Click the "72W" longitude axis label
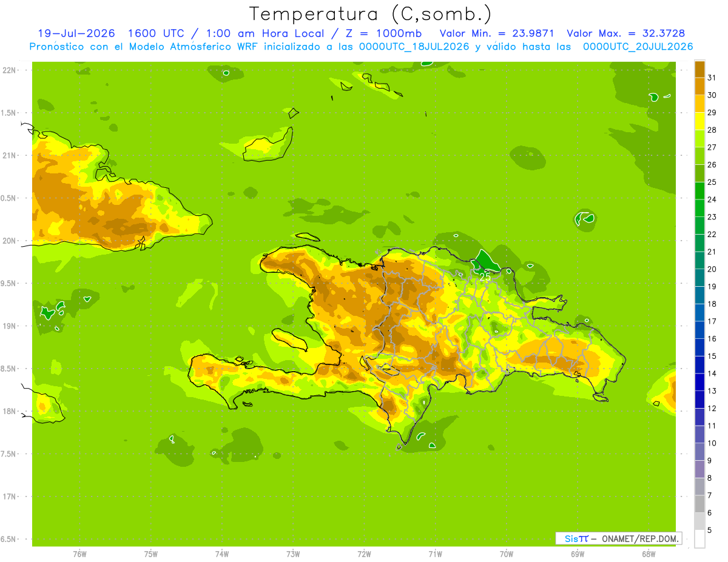Viewport: 728px width, 562px height. [x=364, y=554]
